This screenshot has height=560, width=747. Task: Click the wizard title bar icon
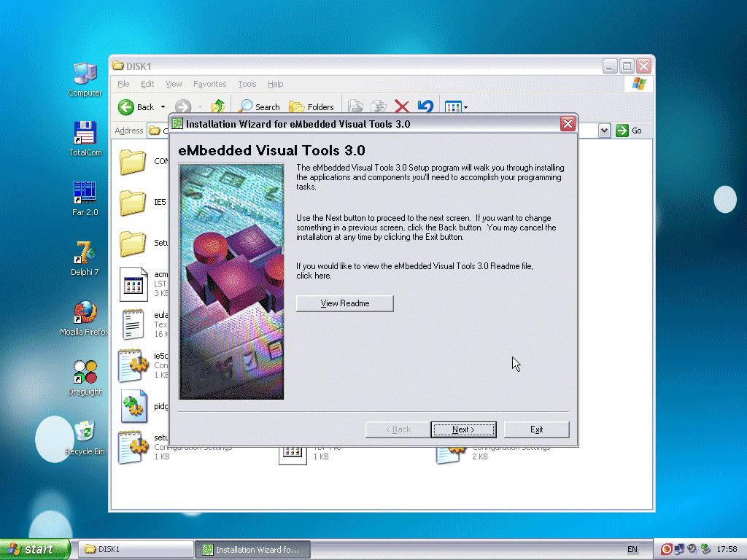point(178,124)
